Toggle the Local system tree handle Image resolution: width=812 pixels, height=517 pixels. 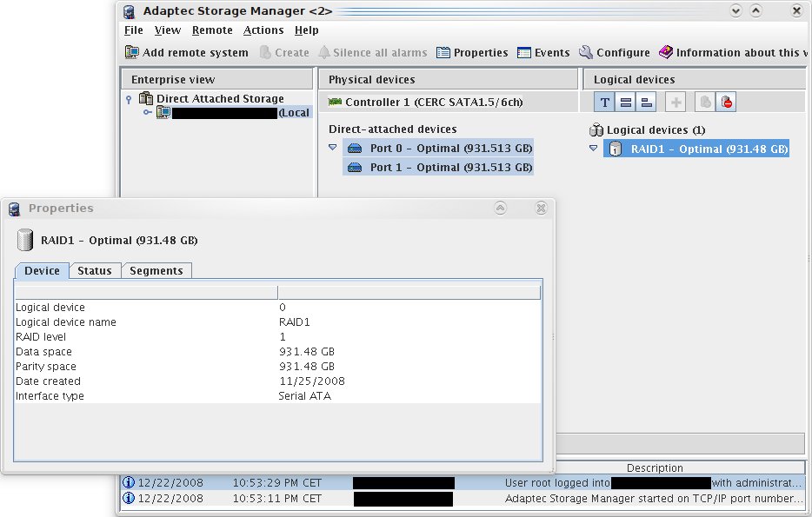point(148,112)
